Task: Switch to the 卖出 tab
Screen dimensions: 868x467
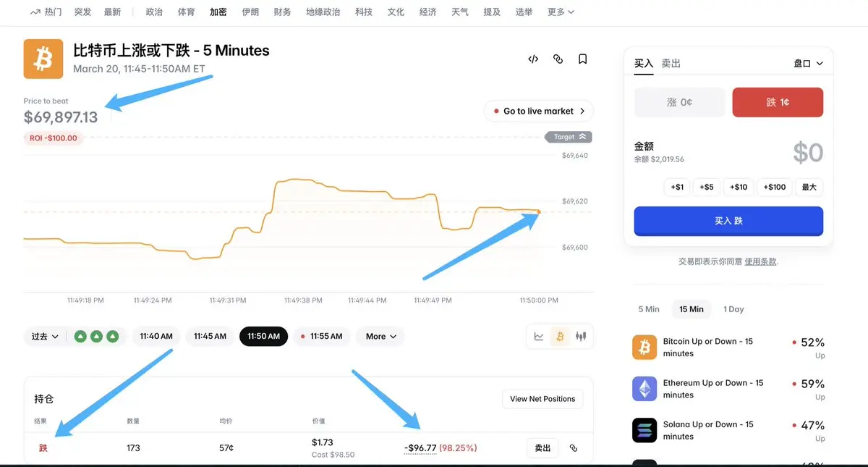Action: coord(671,64)
